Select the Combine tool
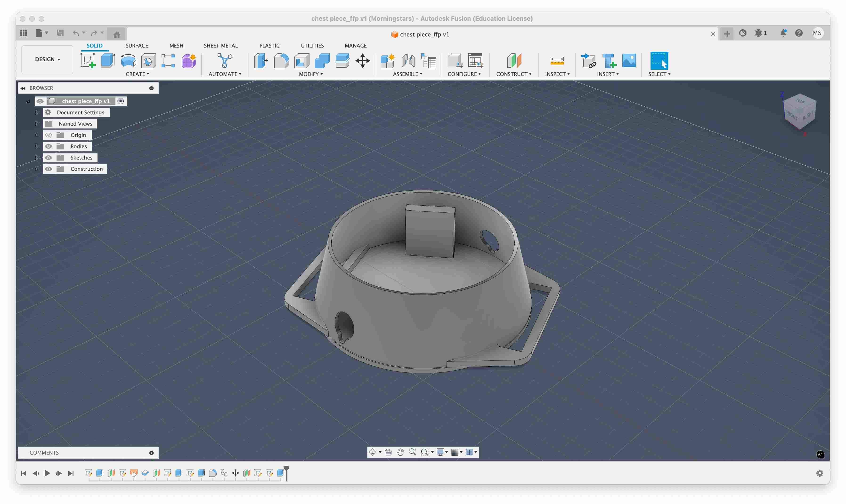Viewport: 846px width, 504px height. pyautogui.click(x=322, y=61)
